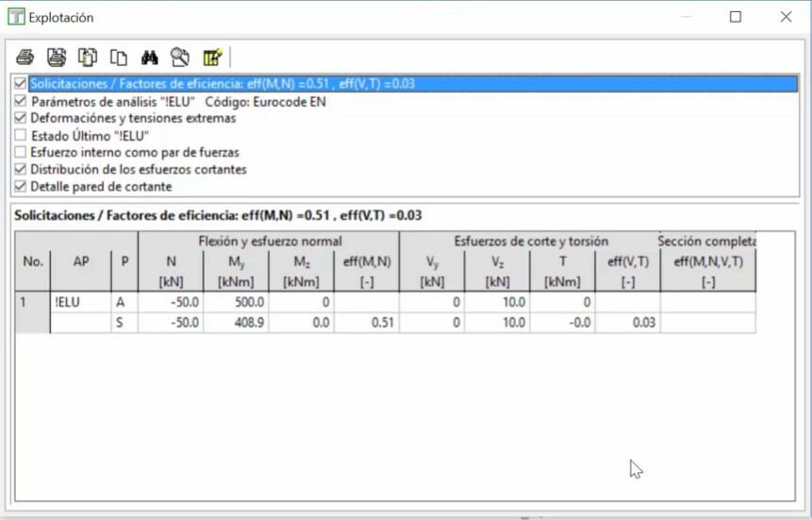Click the Copy toolbar icon
812x520 pixels.
click(119, 57)
